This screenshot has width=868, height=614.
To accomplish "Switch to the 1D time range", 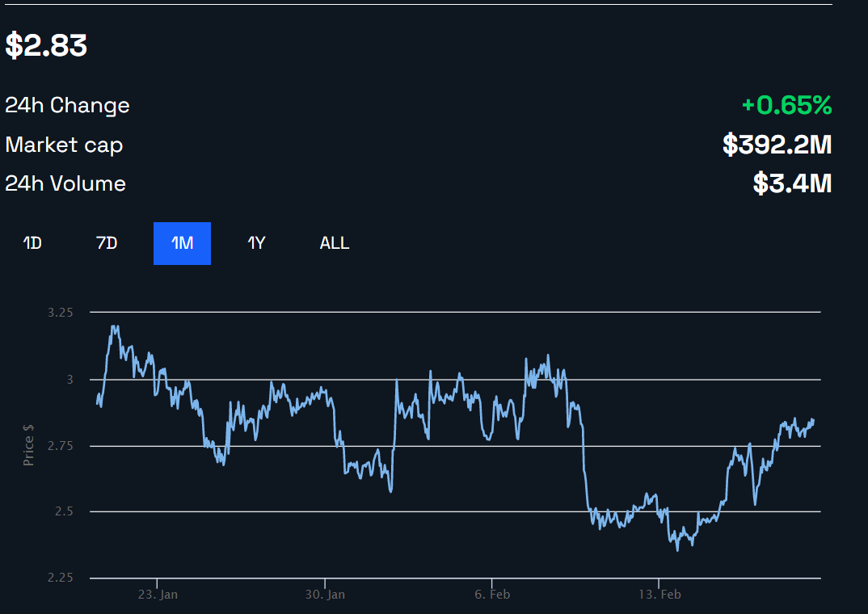I will point(32,243).
